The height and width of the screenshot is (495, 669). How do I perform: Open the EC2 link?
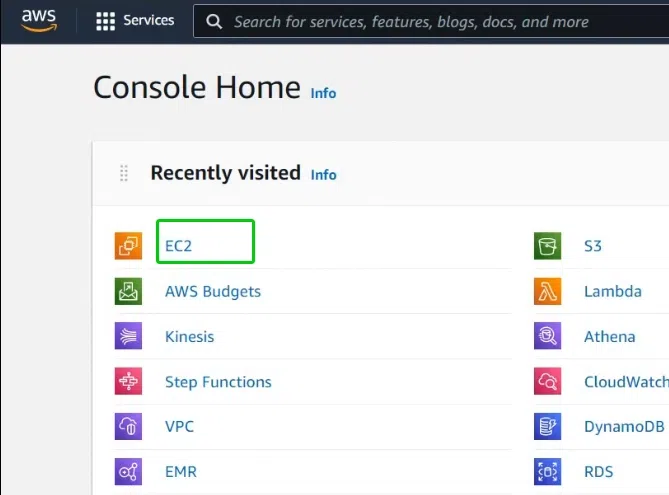[178, 246]
